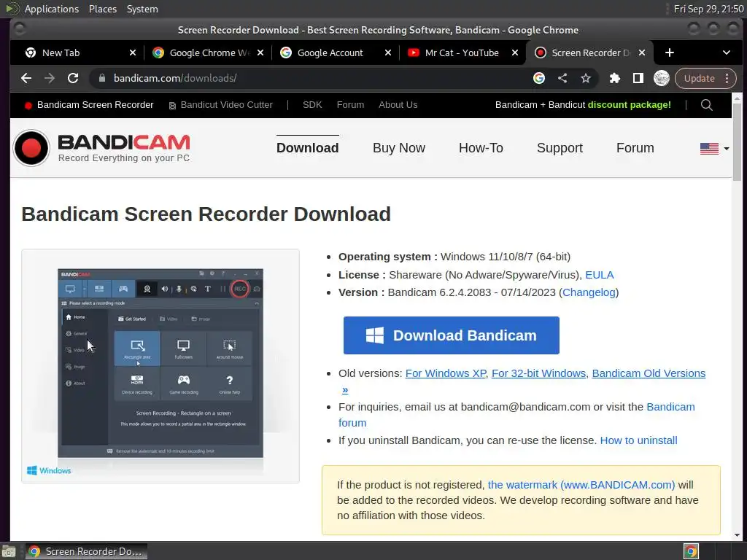Open Chrome profile avatar
The height and width of the screenshot is (560, 747).
click(661, 78)
